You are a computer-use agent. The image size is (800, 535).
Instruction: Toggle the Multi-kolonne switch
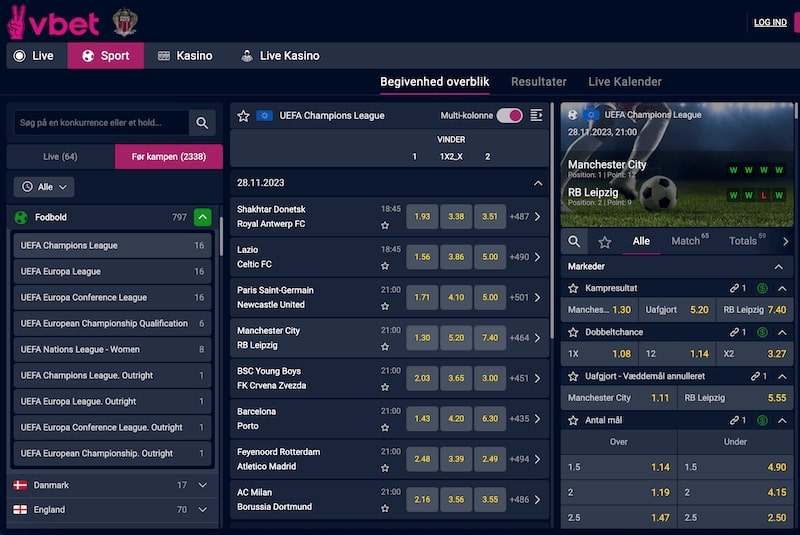pyautogui.click(x=509, y=116)
